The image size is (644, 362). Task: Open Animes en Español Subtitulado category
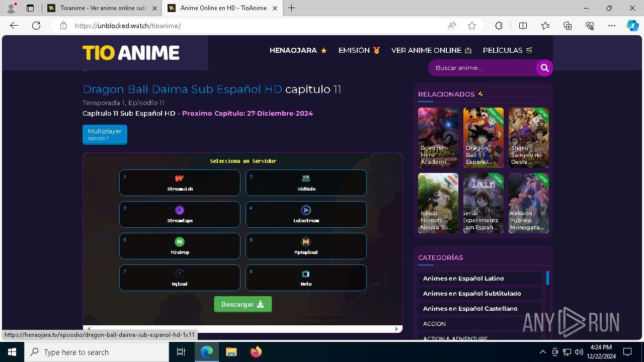point(479,293)
